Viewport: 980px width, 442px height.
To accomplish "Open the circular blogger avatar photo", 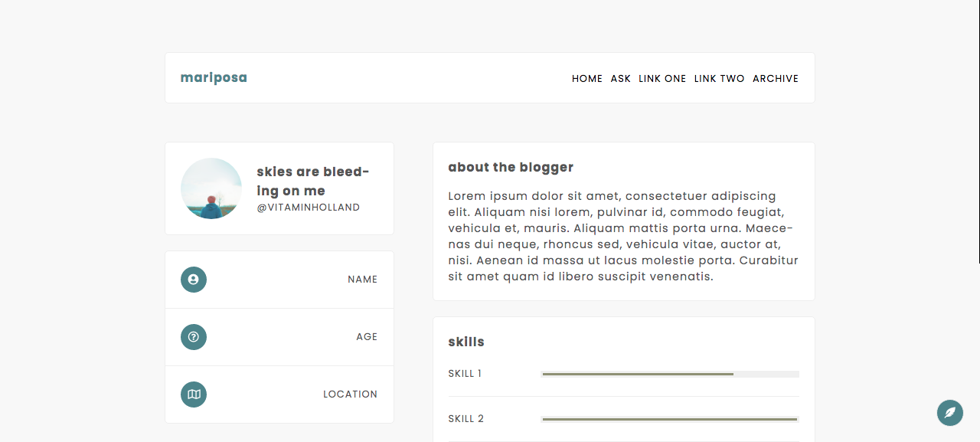I will tap(211, 188).
